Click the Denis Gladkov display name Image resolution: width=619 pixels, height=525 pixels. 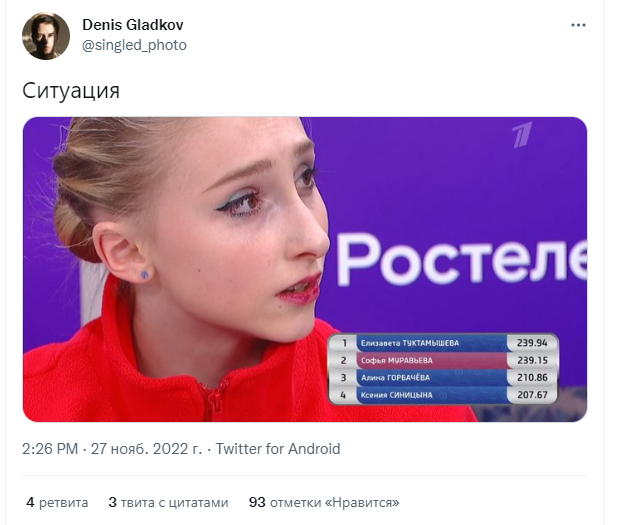pos(133,25)
